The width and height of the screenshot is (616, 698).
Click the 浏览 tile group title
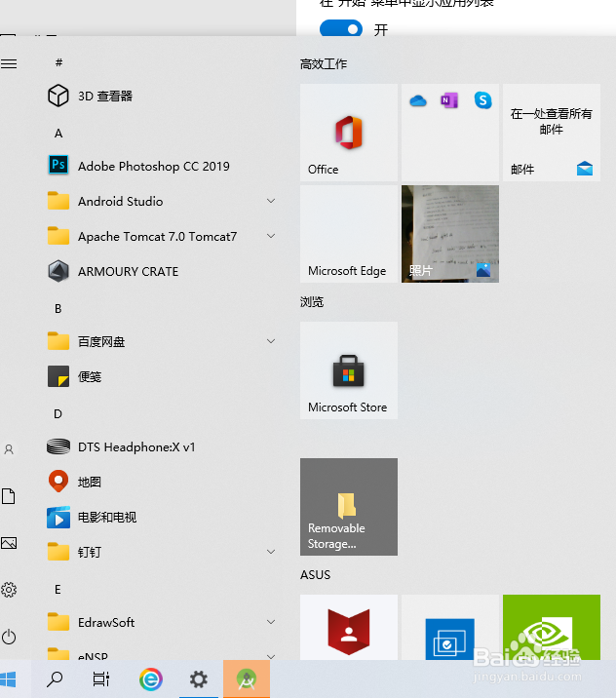click(x=312, y=302)
